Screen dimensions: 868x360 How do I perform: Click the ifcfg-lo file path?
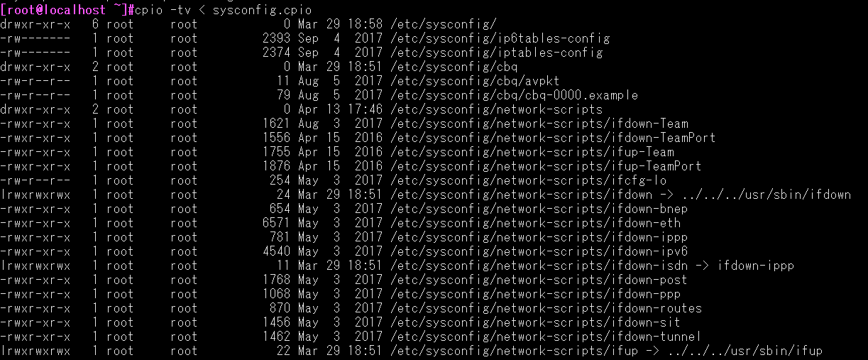point(528,180)
